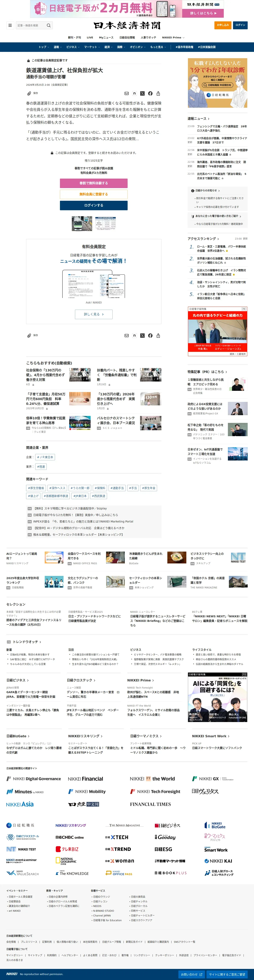Open the train photo thumbnail in the article
Viewport: 254px width, 980px height.
(x=82, y=224)
